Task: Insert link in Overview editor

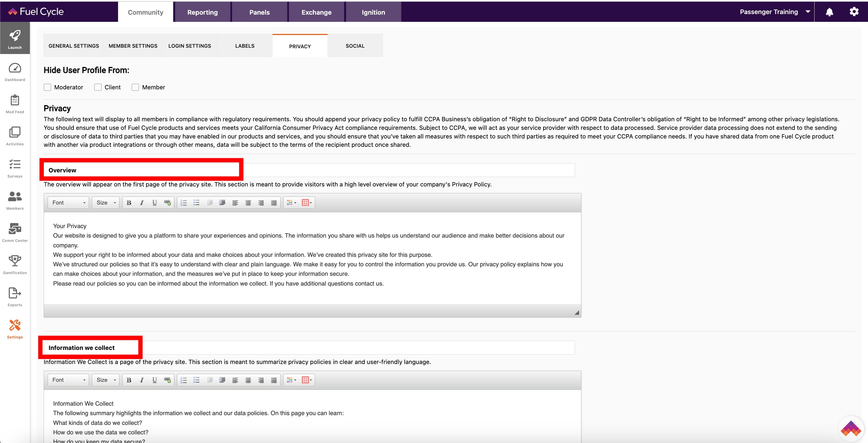Action: [167, 203]
